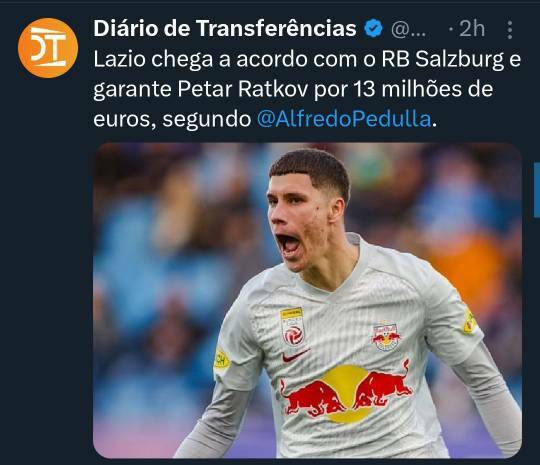Open the three-dot more options menu

coord(510,30)
